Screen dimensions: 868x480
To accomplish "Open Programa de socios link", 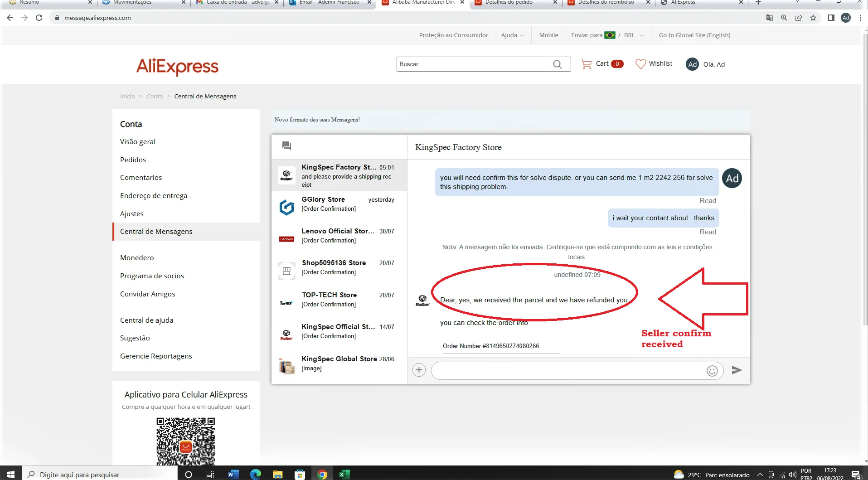I will pyautogui.click(x=152, y=276).
